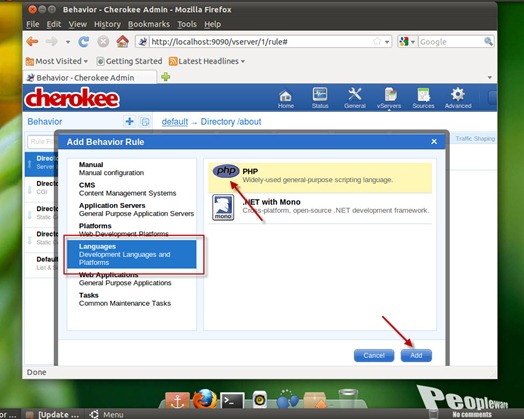This screenshot has width=524, height=419.
Task: Open Cherokee Status navigation icon
Action: click(320, 98)
